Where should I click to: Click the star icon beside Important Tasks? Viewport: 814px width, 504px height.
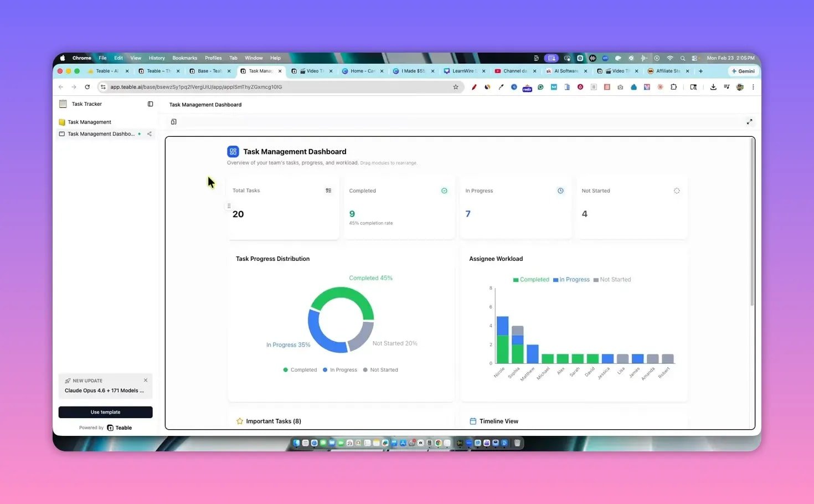pyautogui.click(x=239, y=421)
